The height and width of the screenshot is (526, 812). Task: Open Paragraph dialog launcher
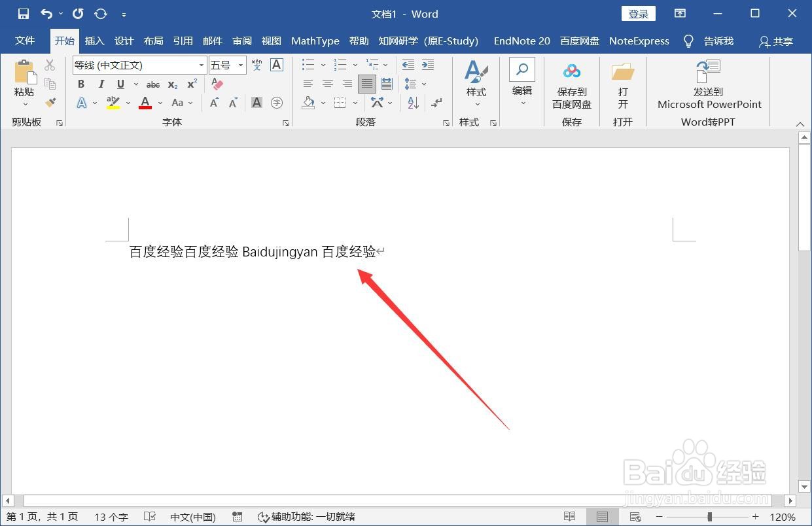tap(446, 123)
